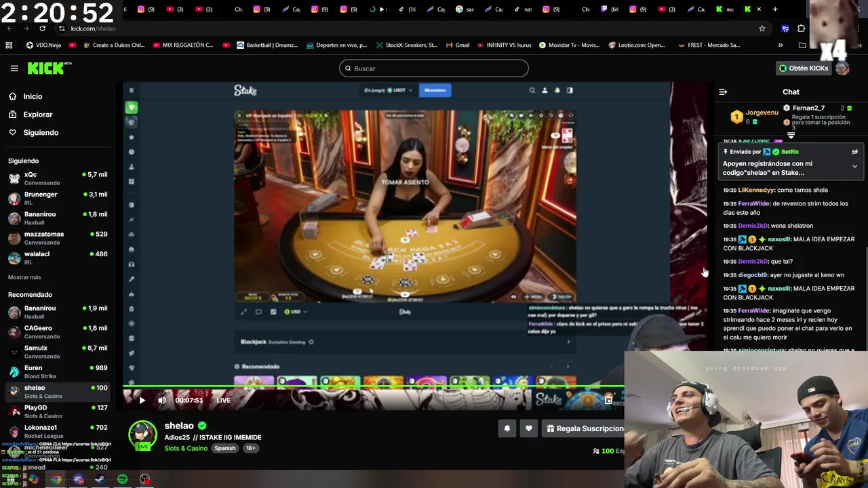This screenshot has width=868, height=488.
Task: Open xQc's channel in Siguiendo list
Action: (58, 178)
